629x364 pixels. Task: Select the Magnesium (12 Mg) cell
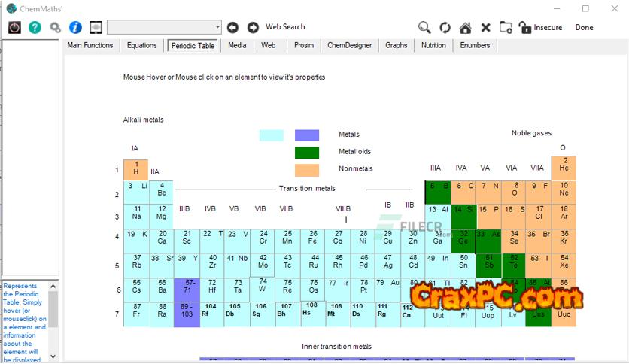click(x=161, y=217)
